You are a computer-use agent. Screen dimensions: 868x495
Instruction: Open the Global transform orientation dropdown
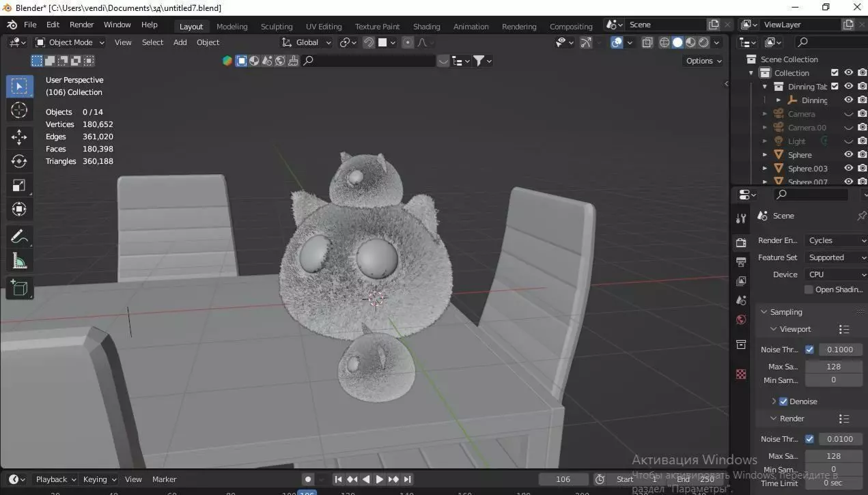(306, 42)
